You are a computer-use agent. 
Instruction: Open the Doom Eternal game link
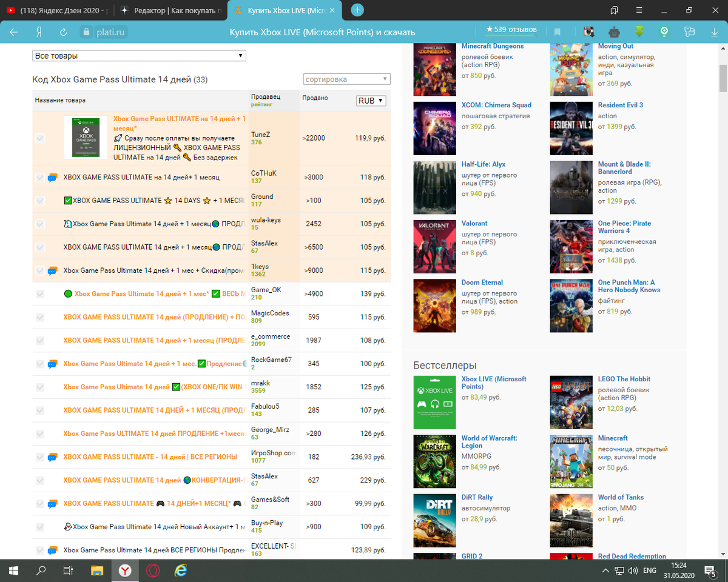pyautogui.click(x=482, y=283)
